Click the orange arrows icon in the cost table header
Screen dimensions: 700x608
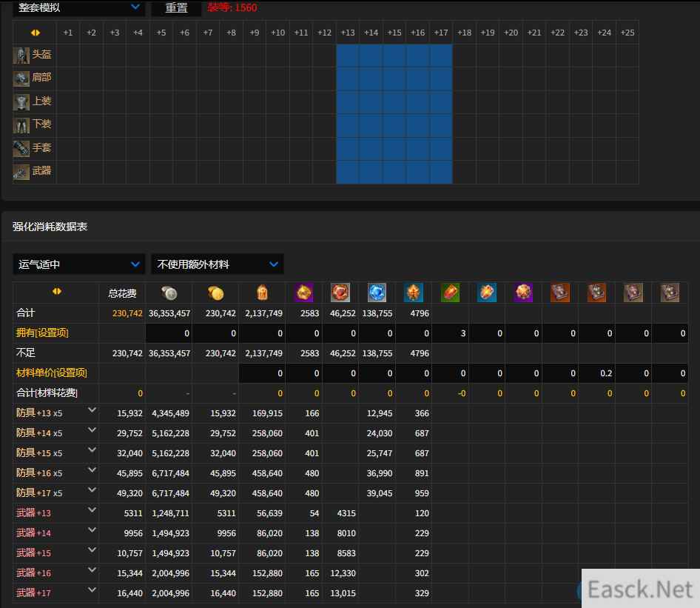[57, 291]
